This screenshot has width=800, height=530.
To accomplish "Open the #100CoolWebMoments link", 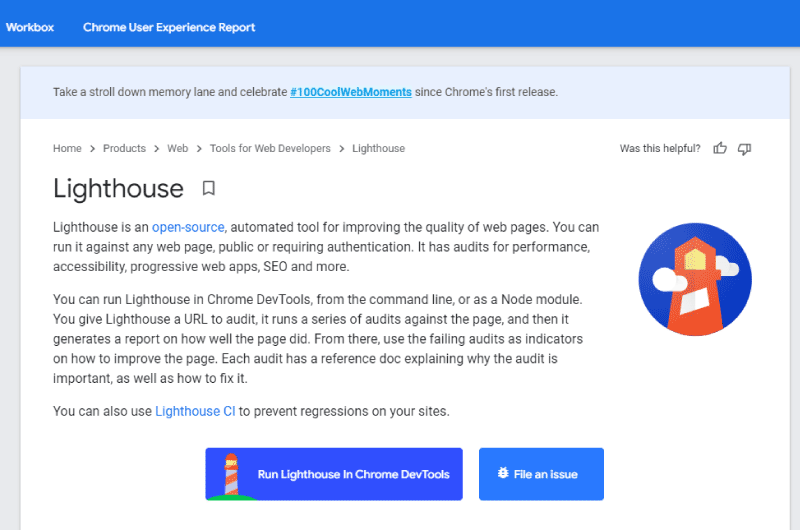I will coord(351,92).
